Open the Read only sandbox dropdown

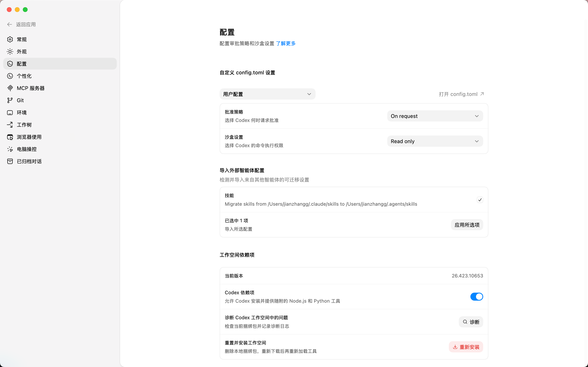click(435, 141)
